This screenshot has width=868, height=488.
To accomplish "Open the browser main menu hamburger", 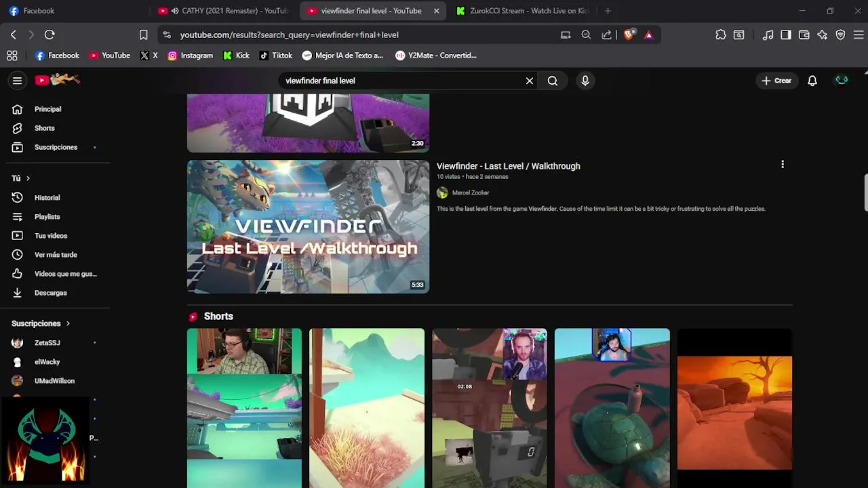I will pyautogui.click(x=858, y=35).
